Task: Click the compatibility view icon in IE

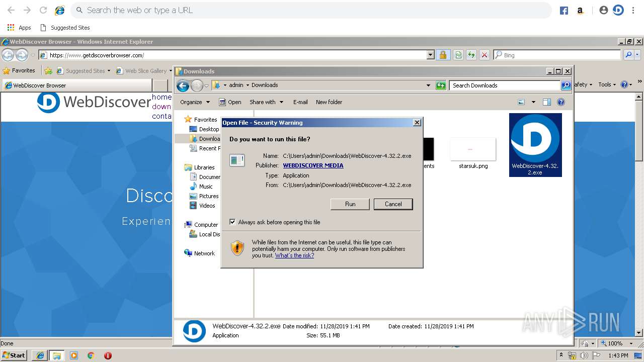Action: [458, 55]
